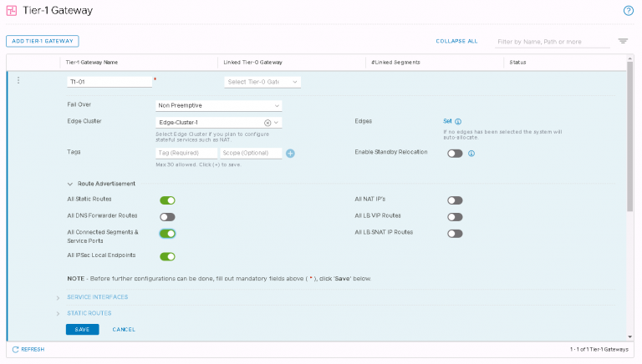This screenshot has height=364, width=642.
Task: Enable All DNS Forwarder Routes
Action: point(167,217)
